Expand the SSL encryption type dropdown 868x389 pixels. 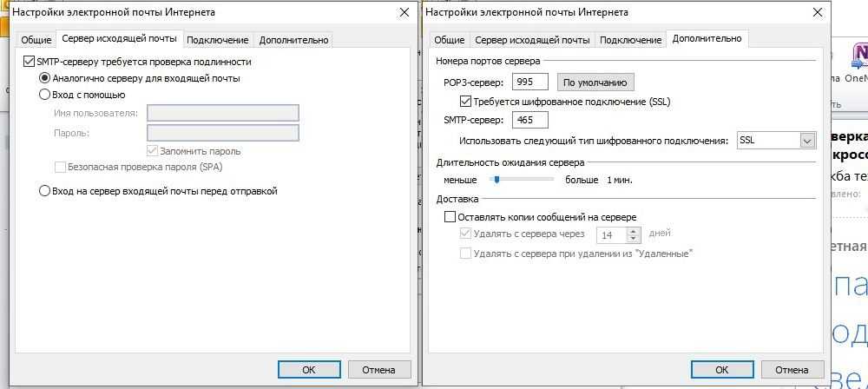click(x=807, y=141)
